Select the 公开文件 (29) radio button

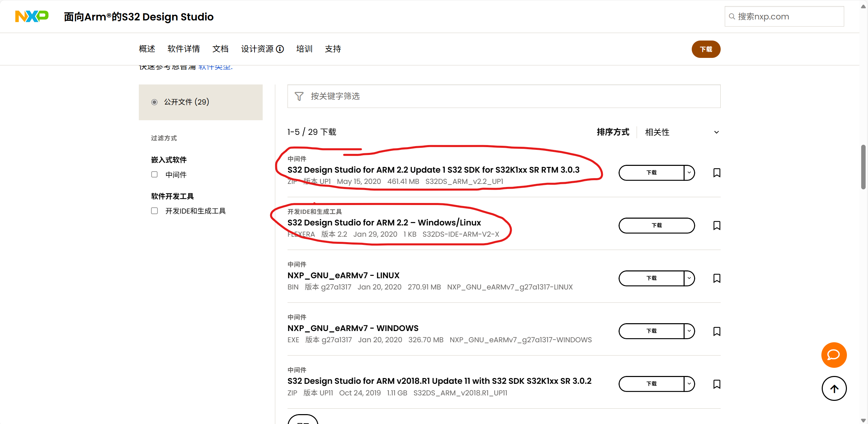(154, 102)
